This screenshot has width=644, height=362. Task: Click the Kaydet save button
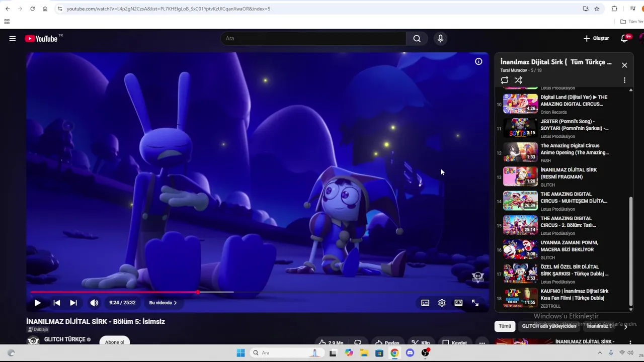point(454,342)
